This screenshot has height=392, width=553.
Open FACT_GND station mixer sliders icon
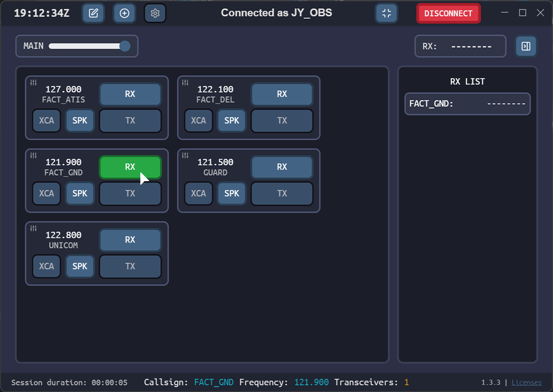tap(33, 155)
